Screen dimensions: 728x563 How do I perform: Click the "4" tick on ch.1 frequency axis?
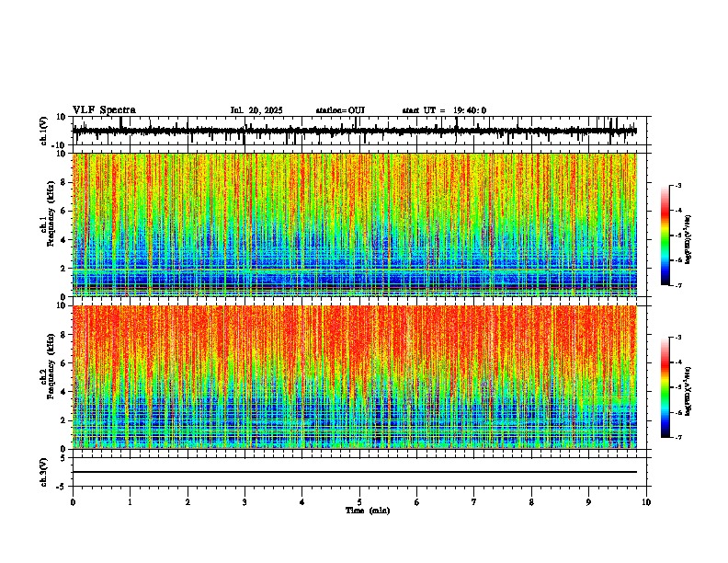tap(64, 240)
